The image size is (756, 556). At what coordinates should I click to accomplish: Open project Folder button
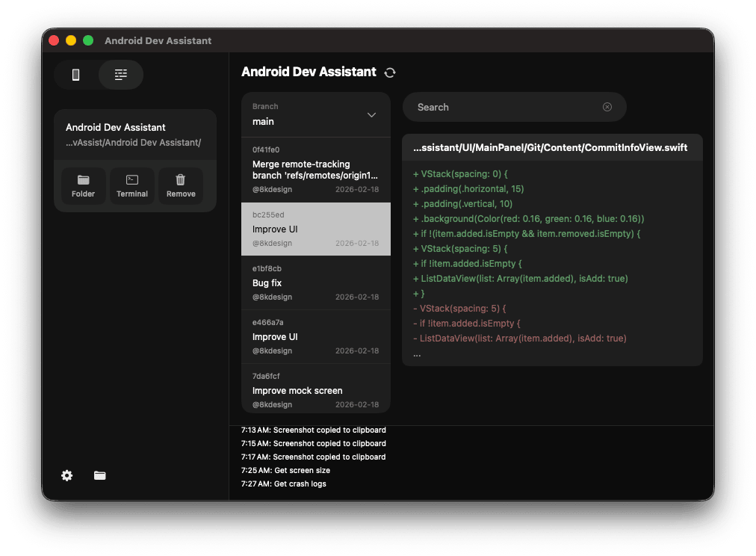tap(83, 185)
